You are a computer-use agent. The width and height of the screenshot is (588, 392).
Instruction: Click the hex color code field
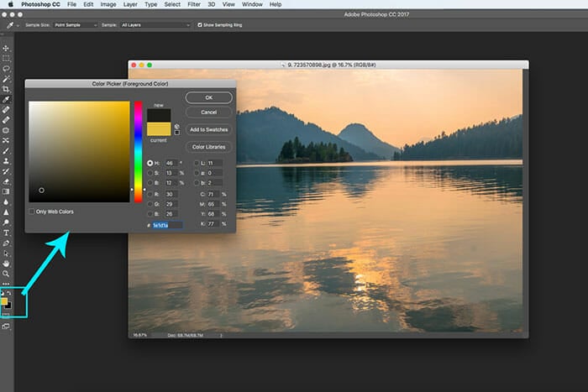(167, 225)
